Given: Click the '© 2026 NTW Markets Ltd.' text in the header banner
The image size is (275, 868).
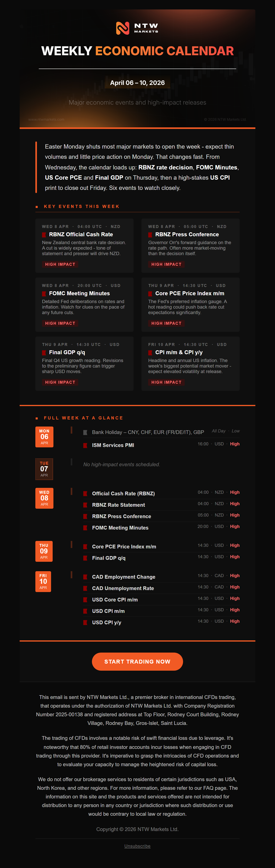Looking at the screenshot, I should 225,120.
